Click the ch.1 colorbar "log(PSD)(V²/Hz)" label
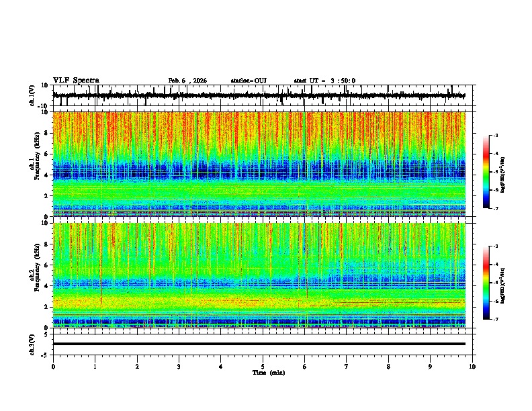The width and height of the screenshot is (532, 411). [503, 175]
